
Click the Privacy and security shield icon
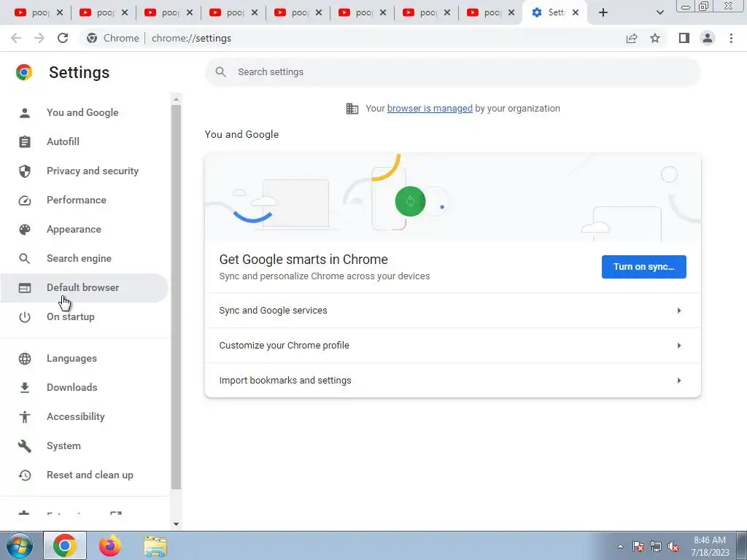pyautogui.click(x=25, y=171)
